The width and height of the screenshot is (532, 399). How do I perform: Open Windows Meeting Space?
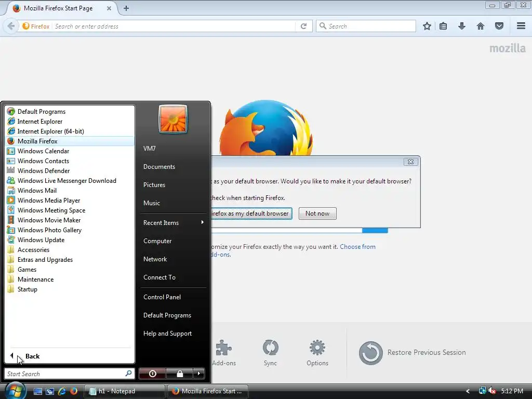[x=70, y=210]
